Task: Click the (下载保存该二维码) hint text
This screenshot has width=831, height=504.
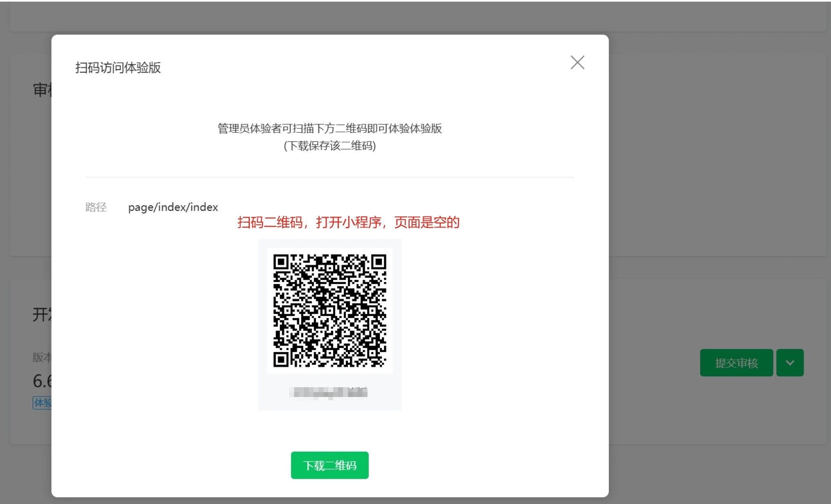Action: pyautogui.click(x=330, y=146)
